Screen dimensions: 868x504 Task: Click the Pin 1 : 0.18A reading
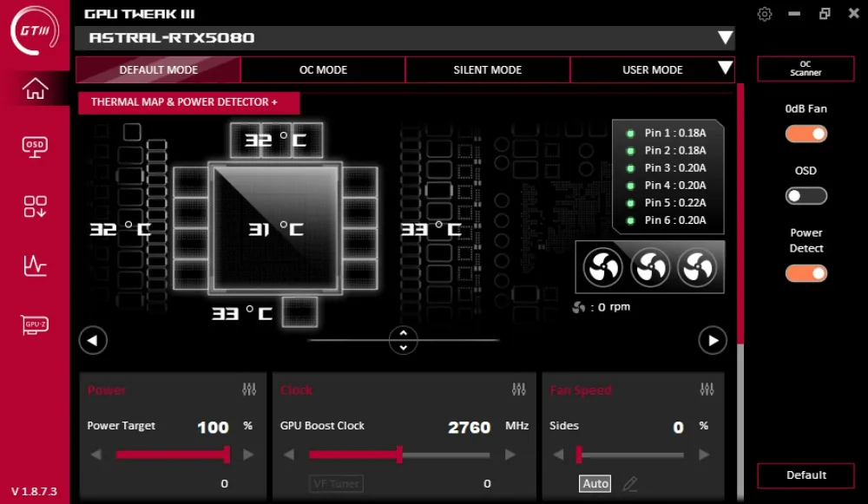point(674,133)
